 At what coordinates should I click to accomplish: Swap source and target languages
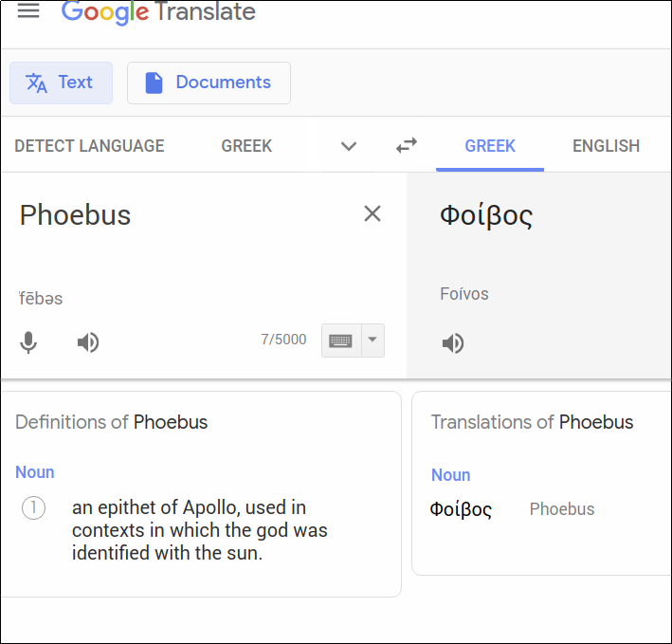coord(407,146)
